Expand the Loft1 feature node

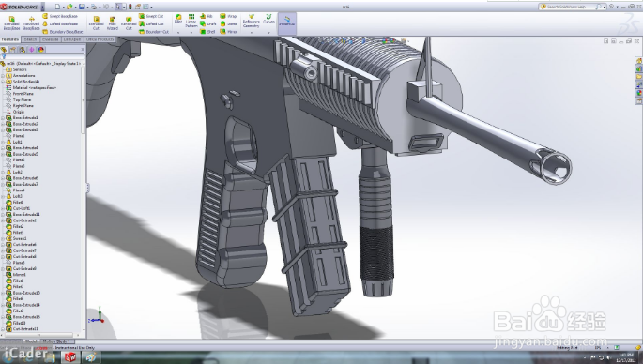pyautogui.click(x=3, y=142)
